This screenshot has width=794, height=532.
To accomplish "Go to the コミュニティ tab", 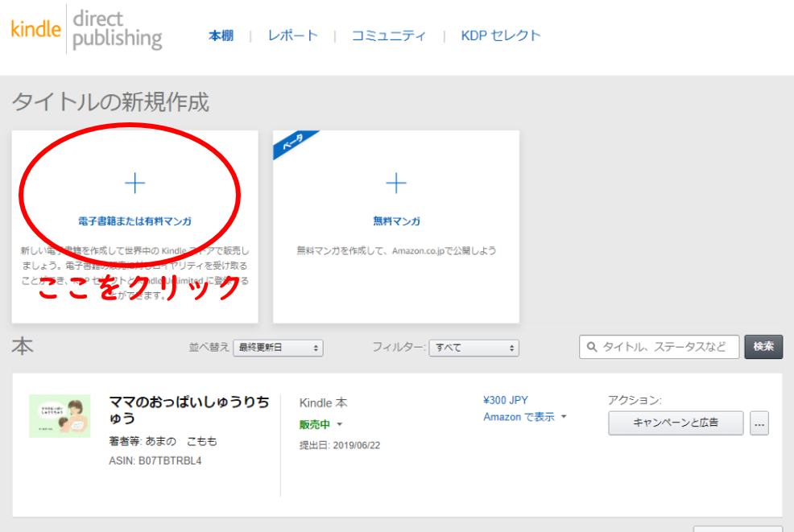I will click(x=388, y=36).
